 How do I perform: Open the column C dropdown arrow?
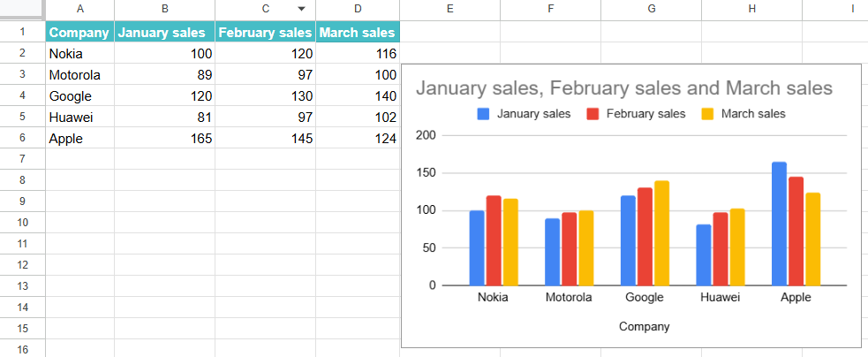[301, 9]
